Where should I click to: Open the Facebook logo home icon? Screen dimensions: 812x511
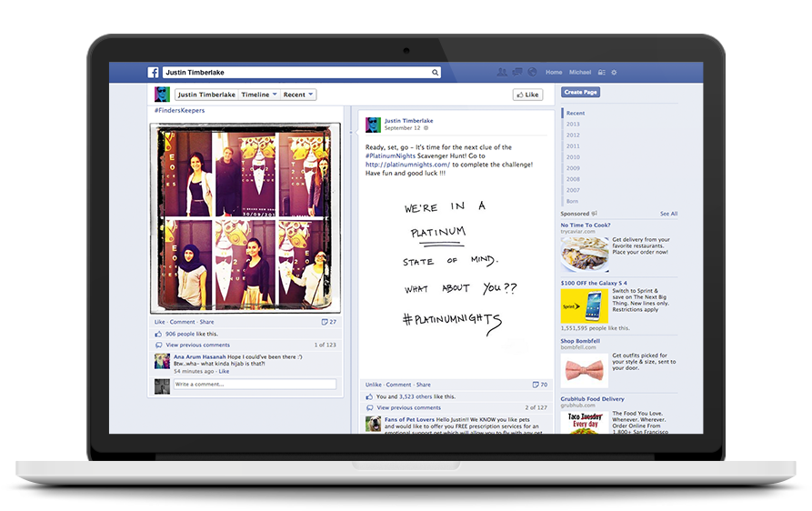click(154, 73)
